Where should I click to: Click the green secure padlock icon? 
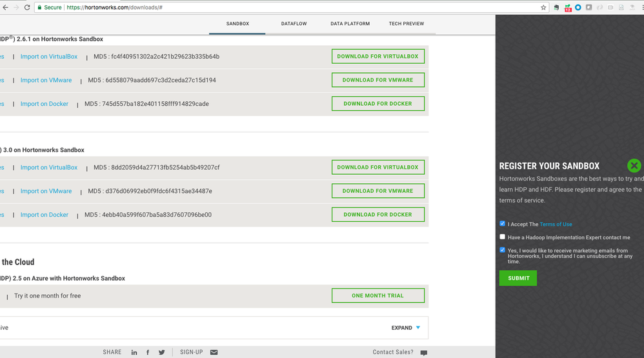[39, 7]
